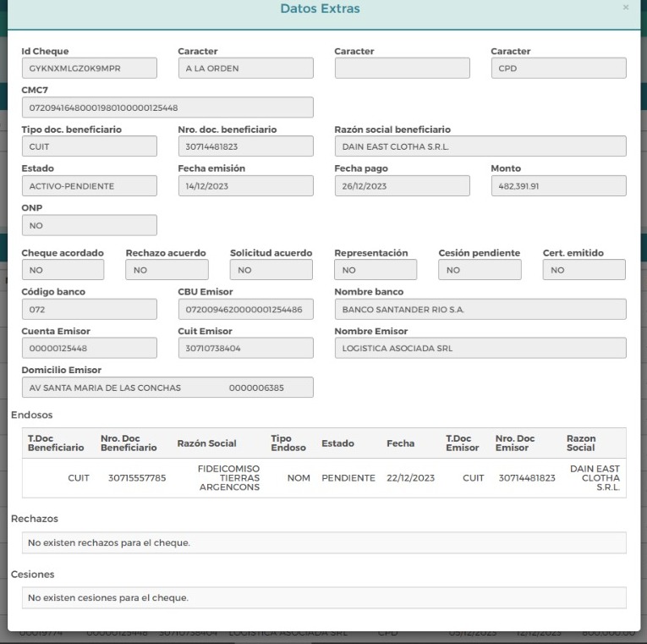The width and height of the screenshot is (647, 644).
Task: Click the Cheque acordado field
Action: pyautogui.click(x=63, y=270)
